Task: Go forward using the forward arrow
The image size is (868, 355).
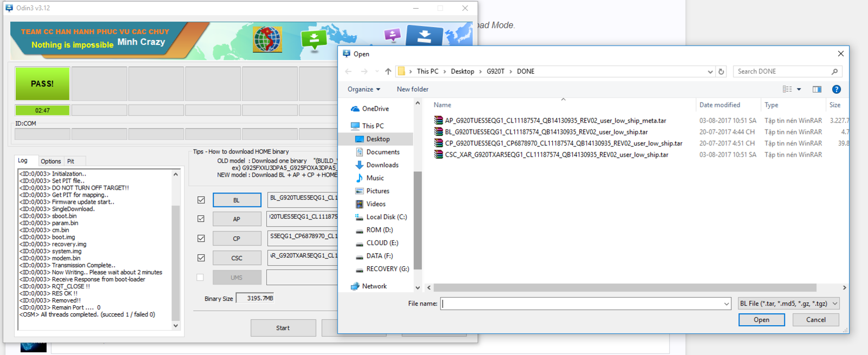Action: pos(364,72)
